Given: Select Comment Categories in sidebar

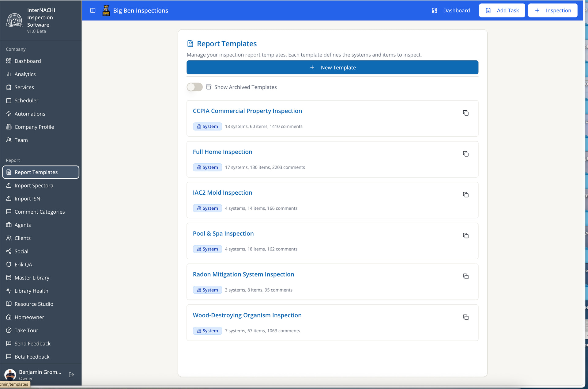Looking at the screenshot, I should tap(40, 212).
